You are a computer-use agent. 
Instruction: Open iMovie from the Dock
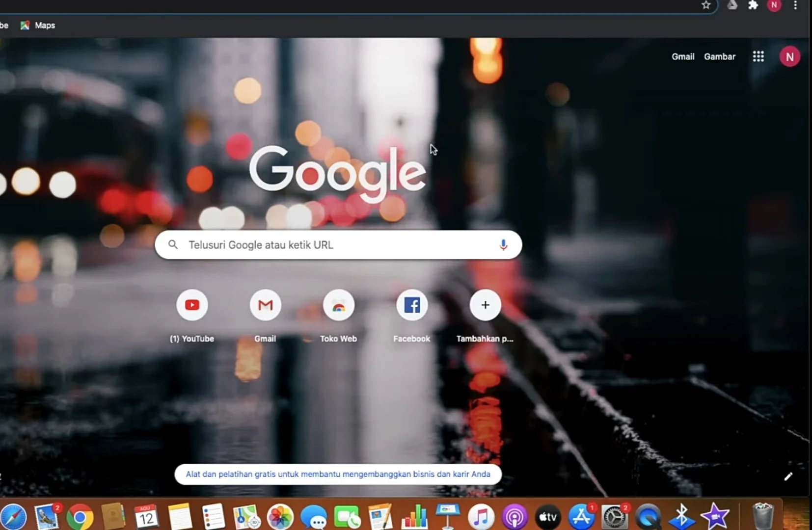pos(715,517)
